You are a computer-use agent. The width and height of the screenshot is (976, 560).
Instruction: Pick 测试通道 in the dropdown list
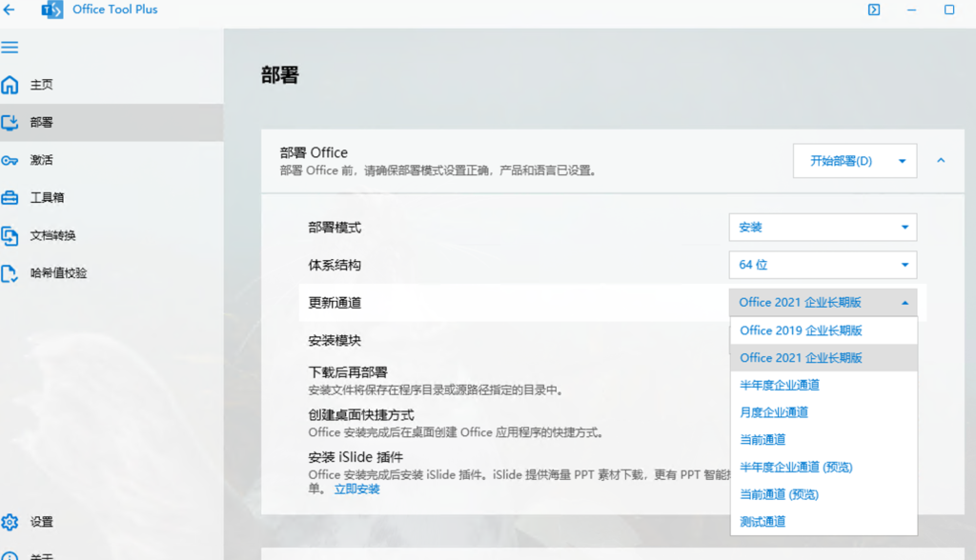[x=762, y=522]
